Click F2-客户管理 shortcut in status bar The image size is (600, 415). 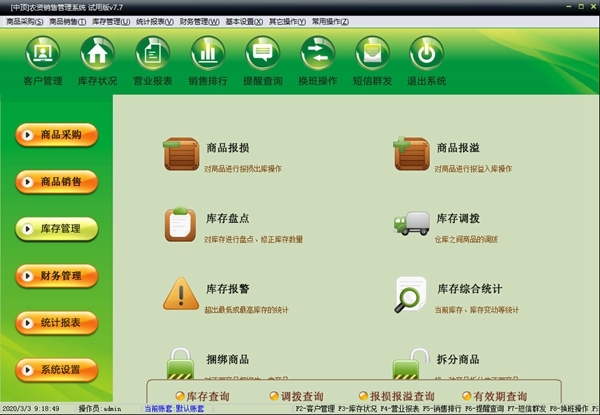point(315,409)
